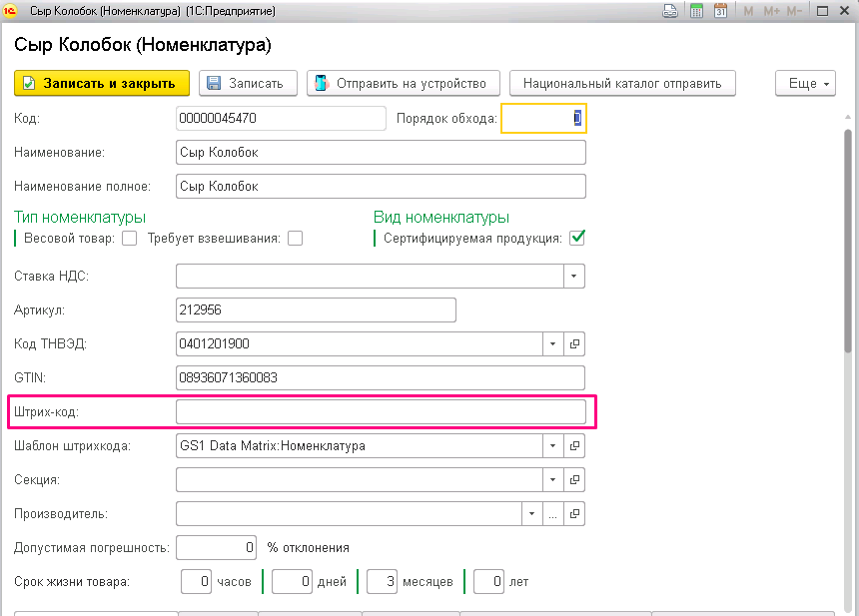Open the Шаблон штрихкода linked item icon
The height and width of the screenshot is (616, 859).
(574, 445)
